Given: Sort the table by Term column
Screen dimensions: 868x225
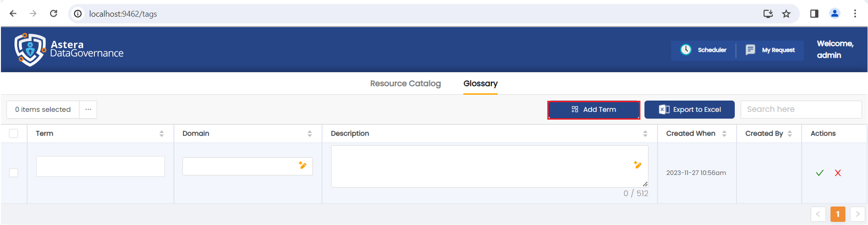Looking at the screenshot, I should (x=162, y=133).
